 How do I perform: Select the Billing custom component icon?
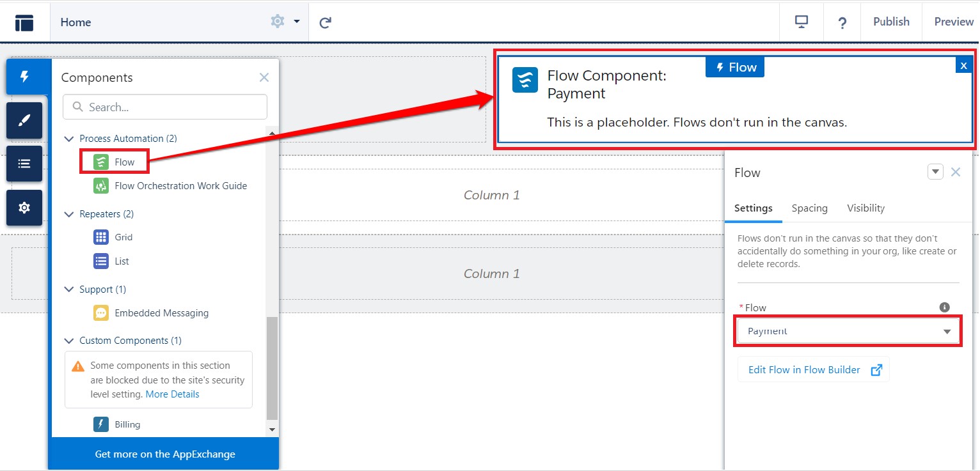pos(101,424)
